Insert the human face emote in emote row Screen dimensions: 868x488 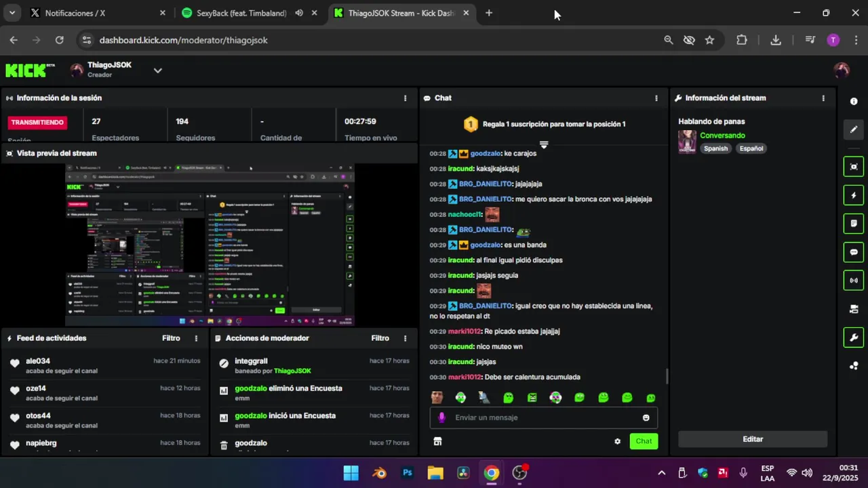437,397
